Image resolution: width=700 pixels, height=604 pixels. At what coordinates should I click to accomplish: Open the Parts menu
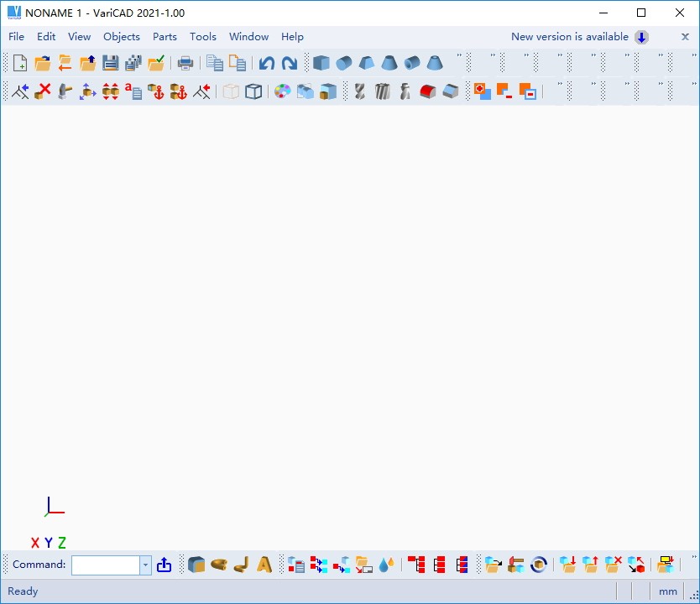point(165,37)
